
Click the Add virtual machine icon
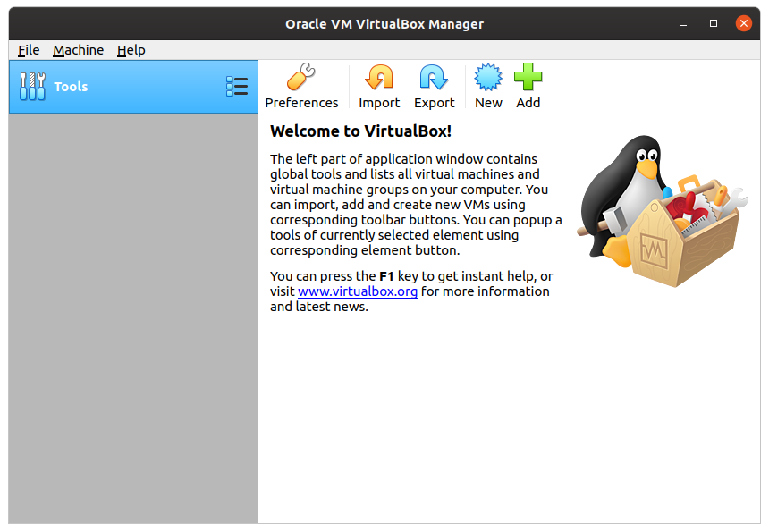pyautogui.click(x=528, y=79)
